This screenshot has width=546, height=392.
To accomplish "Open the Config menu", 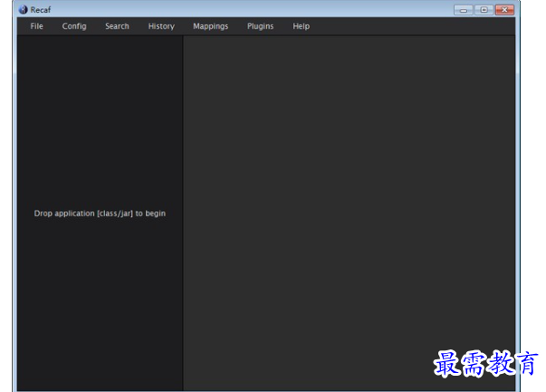I will tap(74, 26).
